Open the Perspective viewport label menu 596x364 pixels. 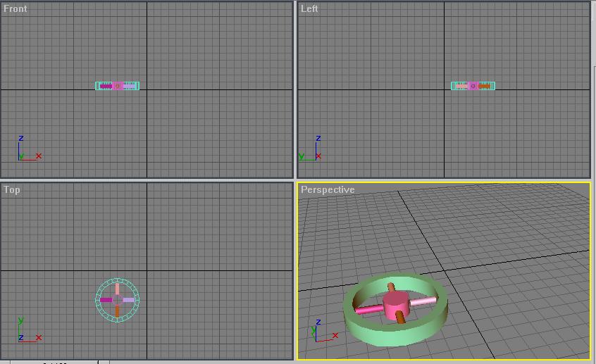point(328,189)
